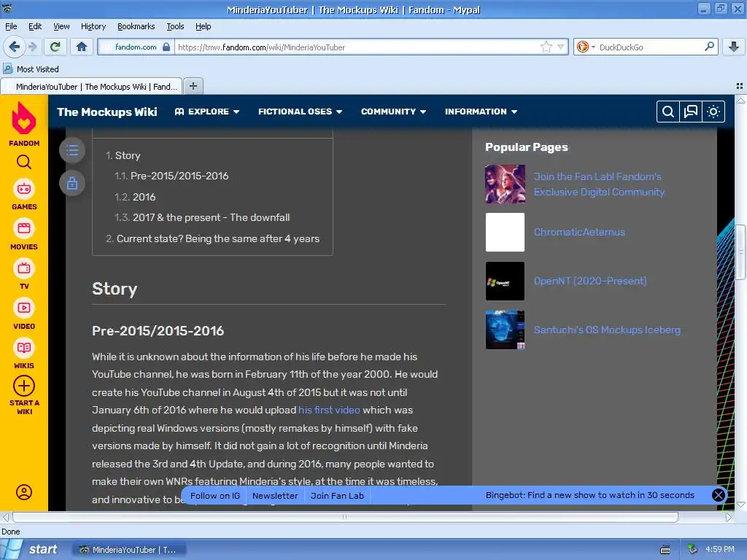Open the Help menu
The width and height of the screenshot is (747, 560).
coord(203,26)
